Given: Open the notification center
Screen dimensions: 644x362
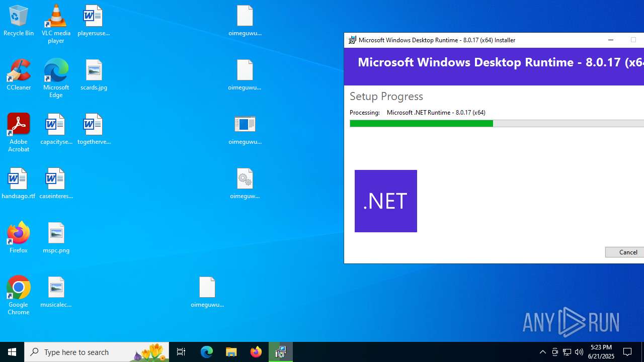Looking at the screenshot, I should [x=628, y=352].
